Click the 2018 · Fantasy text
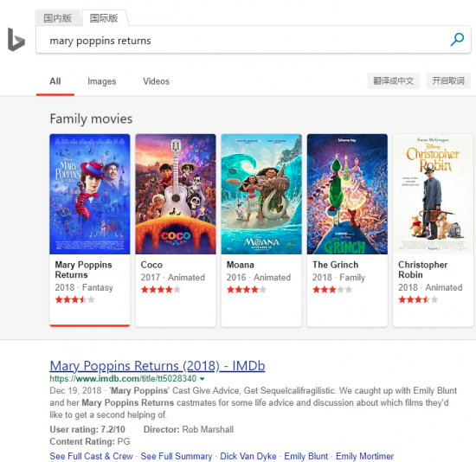This screenshot has height=462, width=476. click(84, 287)
